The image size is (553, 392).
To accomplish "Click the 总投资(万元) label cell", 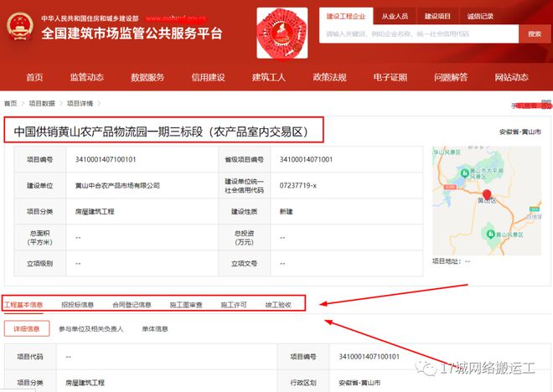I will pos(244,238).
